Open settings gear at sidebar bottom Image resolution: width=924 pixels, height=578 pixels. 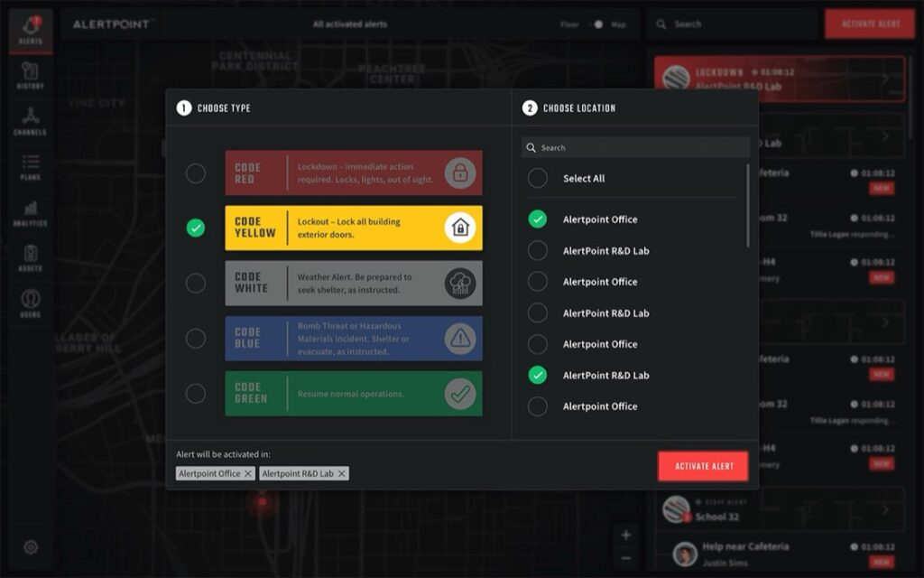coord(31,547)
